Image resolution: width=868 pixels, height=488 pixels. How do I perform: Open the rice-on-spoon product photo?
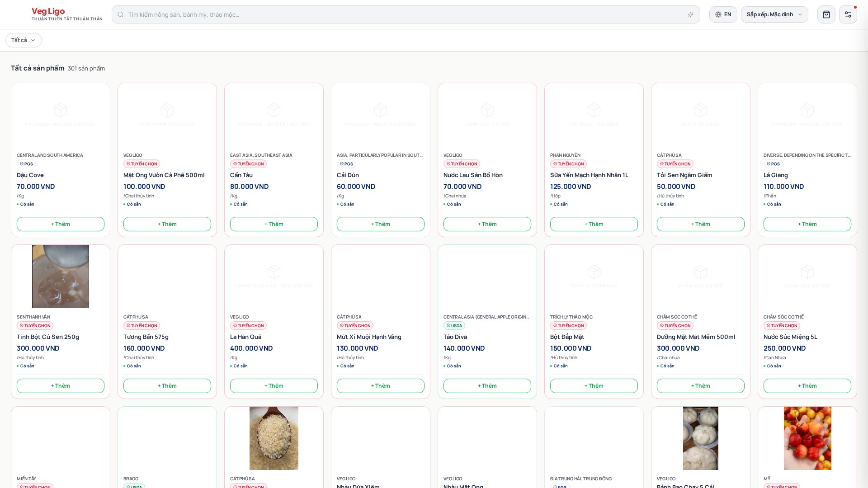coord(274,438)
